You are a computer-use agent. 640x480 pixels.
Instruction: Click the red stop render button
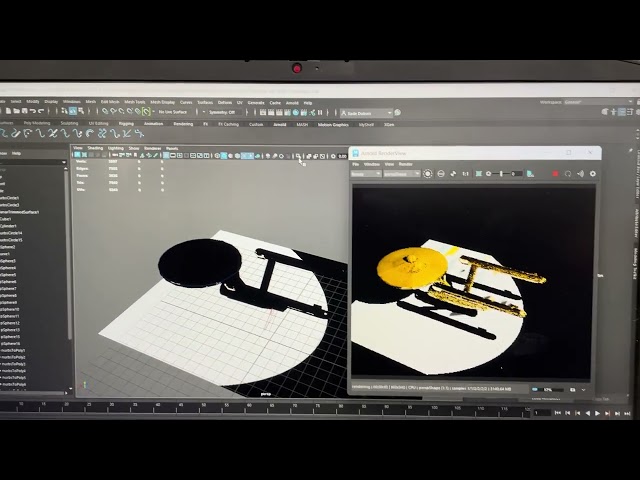555,174
